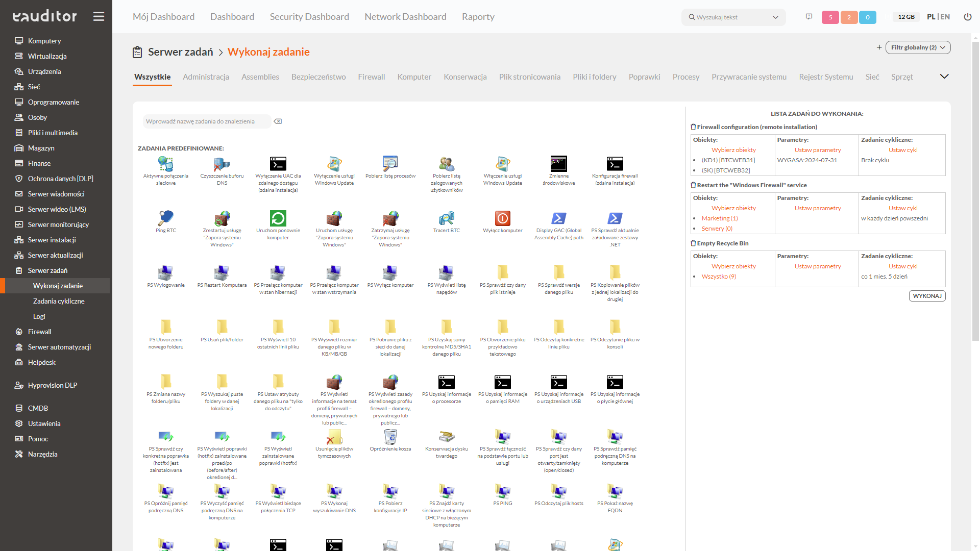
Task: Open 'Komputery' in the sidebar
Action: tap(44, 41)
